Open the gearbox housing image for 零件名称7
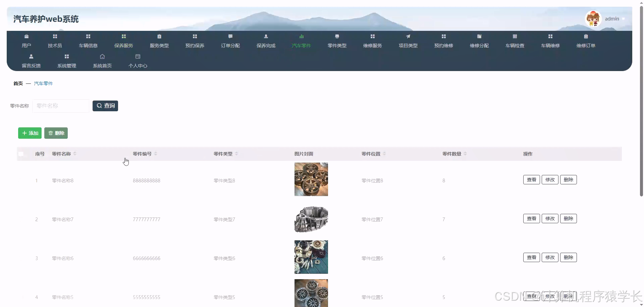644x307 pixels. [x=311, y=219]
